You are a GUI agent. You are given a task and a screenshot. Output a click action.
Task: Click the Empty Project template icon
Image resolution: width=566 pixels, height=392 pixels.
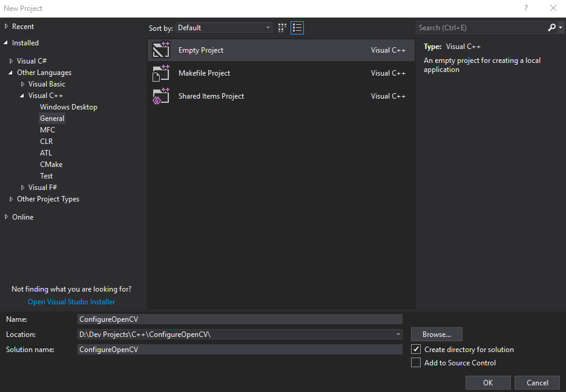coord(161,50)
